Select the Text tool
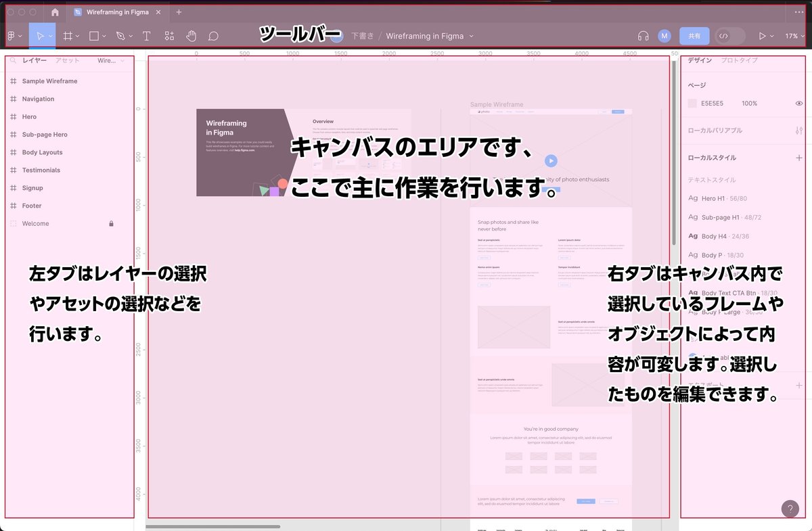The width and height of the screenshot is (812, 531). pos(148,36)
